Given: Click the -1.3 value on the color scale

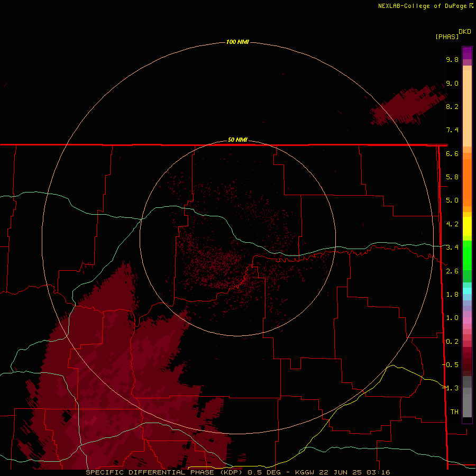Looking at the screenshot, I should (450, 388).
